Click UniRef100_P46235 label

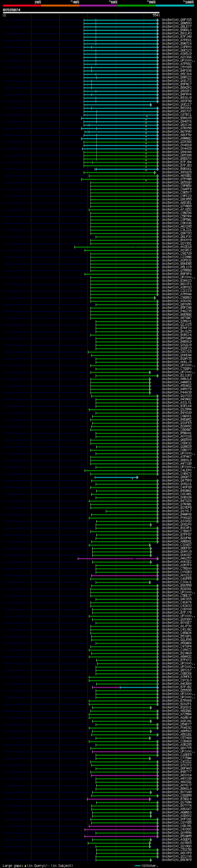tap(177, 311)
